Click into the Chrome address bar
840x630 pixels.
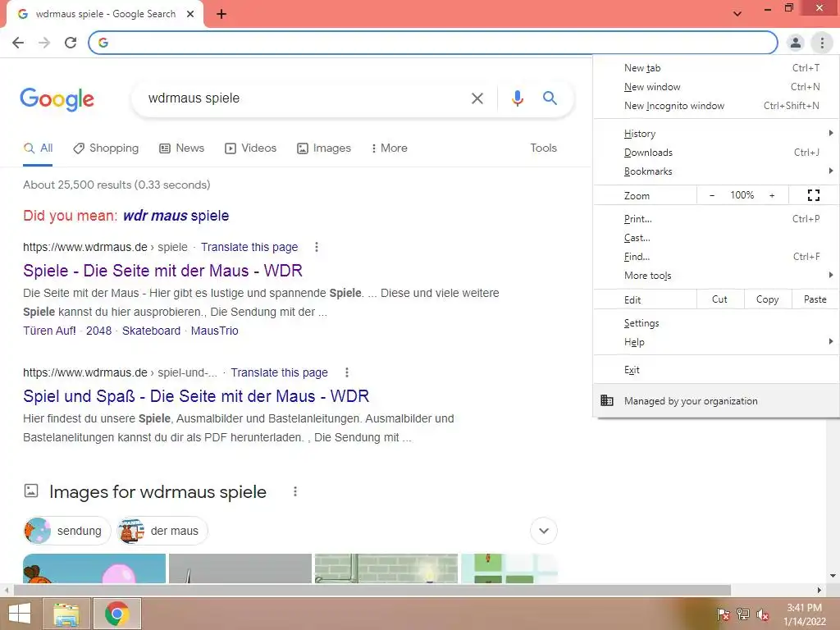[433, 43]
